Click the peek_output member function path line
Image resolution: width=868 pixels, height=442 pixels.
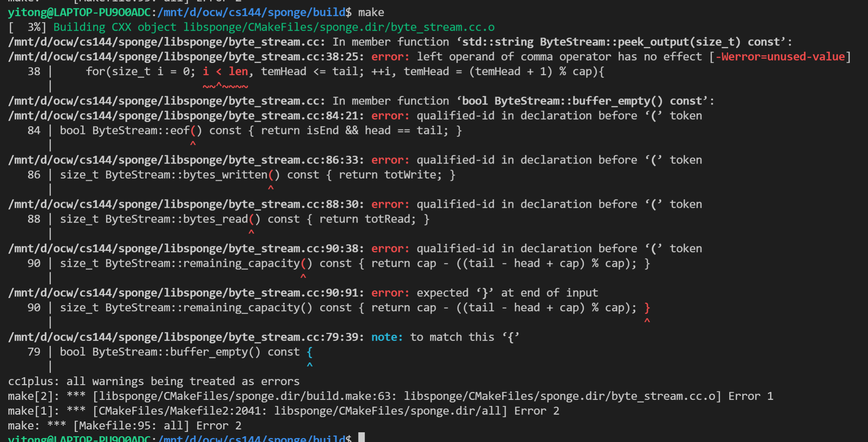click(x=166, y=42)
